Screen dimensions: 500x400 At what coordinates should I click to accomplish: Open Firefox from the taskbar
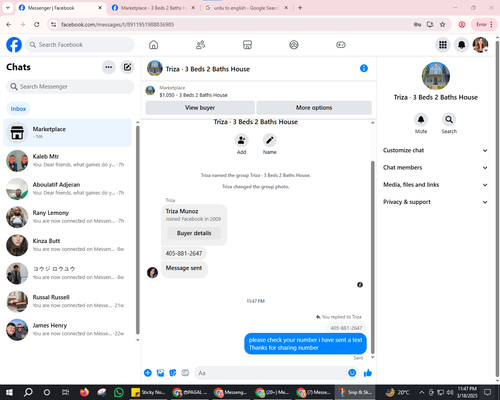84,392
